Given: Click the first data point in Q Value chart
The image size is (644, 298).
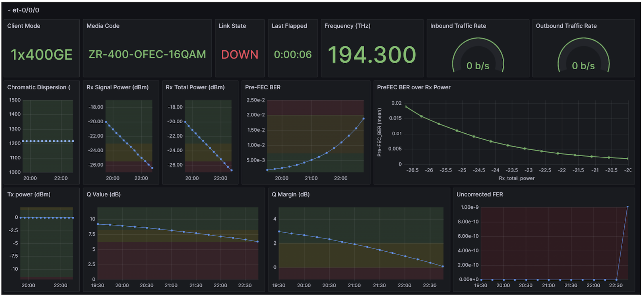Looking at the screenshot, I should [x=98, y=224].
